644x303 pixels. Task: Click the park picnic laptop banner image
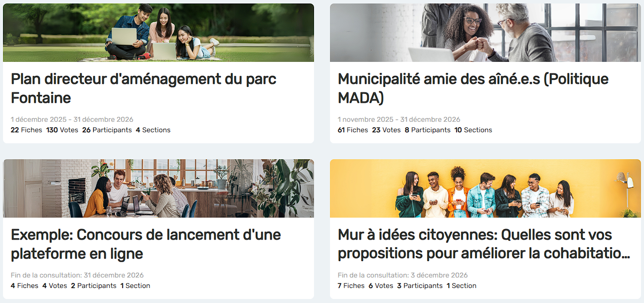pos(159,33)
